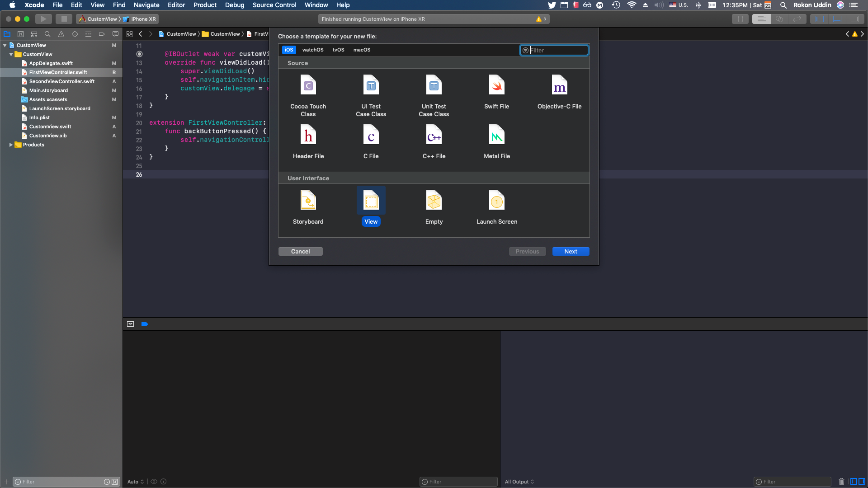This screenshot has width=868, height=488.
Task: Open the Find navigator (magnifying glass)
Action: [x=47, y=34]
